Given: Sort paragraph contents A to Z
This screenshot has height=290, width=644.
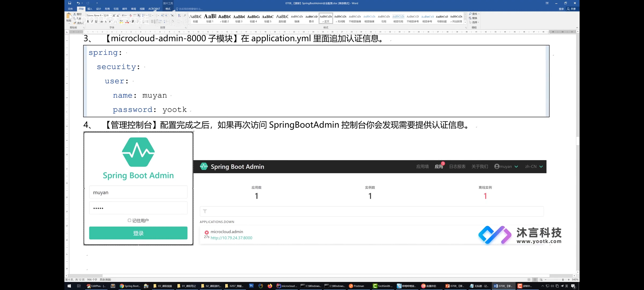Looking at the screenshot, I should [x=179, y=16].
